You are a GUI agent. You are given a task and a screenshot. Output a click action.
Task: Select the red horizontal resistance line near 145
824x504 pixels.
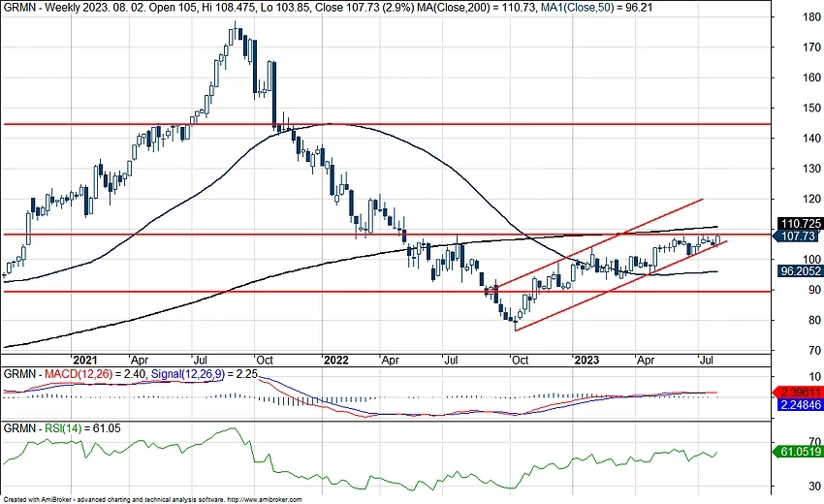coord(388,124)
